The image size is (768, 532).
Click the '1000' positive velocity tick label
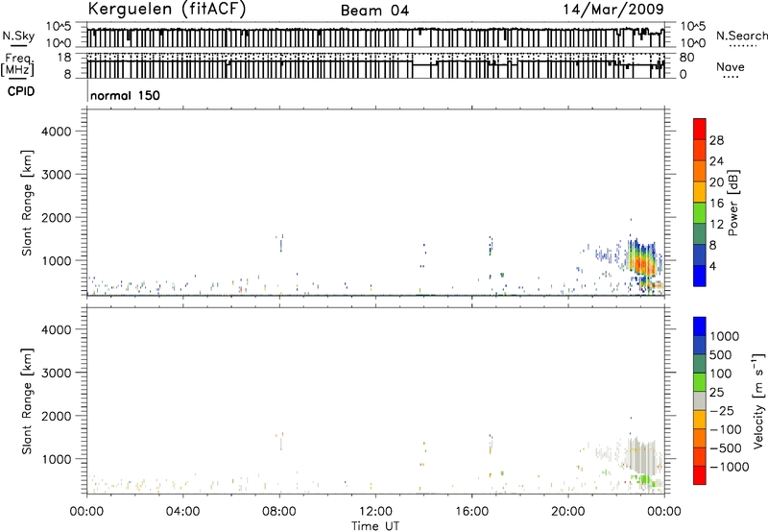coord(725,336)
